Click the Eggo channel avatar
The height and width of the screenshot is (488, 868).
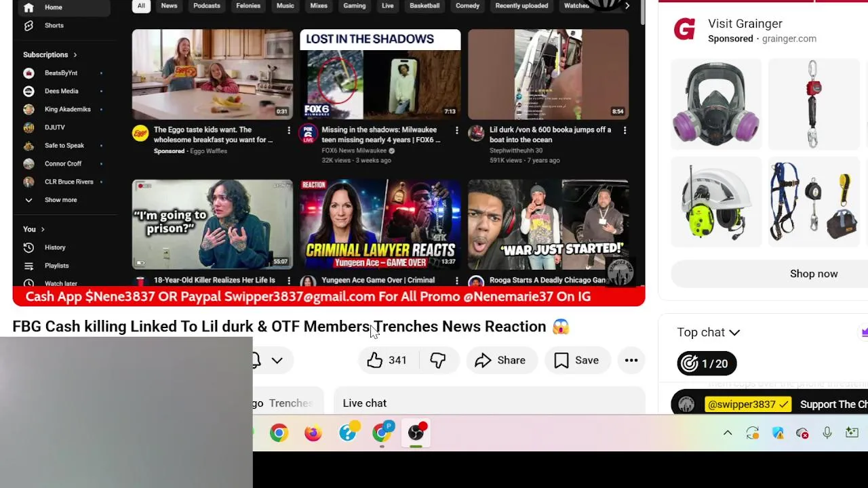[x=140, y=134]
